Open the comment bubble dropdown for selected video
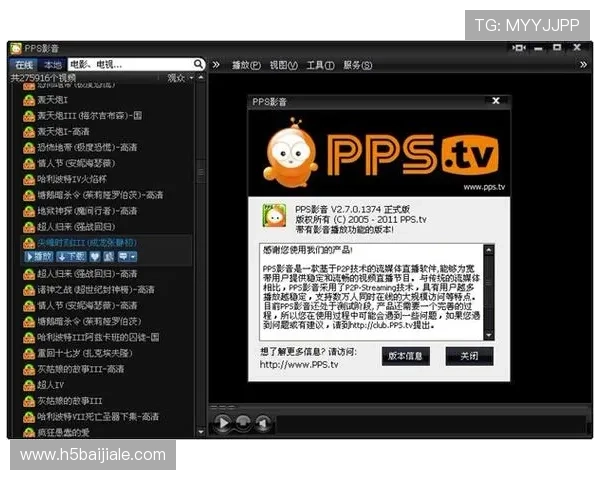Screen dimensions: 600x480 (x=127, y=256)
